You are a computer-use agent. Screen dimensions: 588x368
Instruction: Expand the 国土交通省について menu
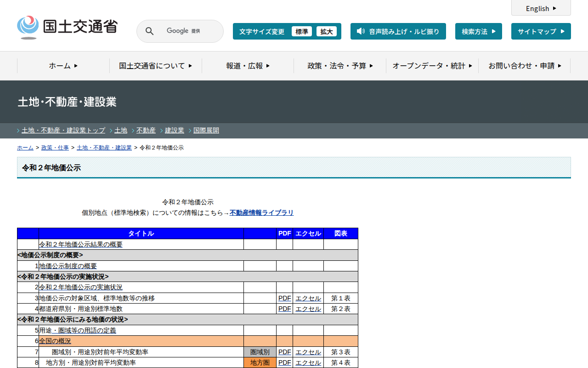[155, 66]
